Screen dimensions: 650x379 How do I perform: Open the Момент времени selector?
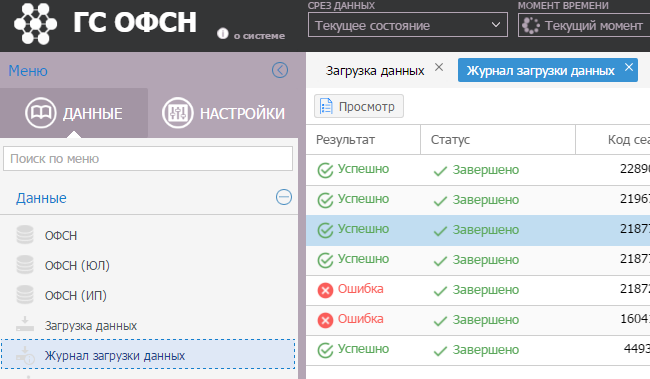[584, 25]
